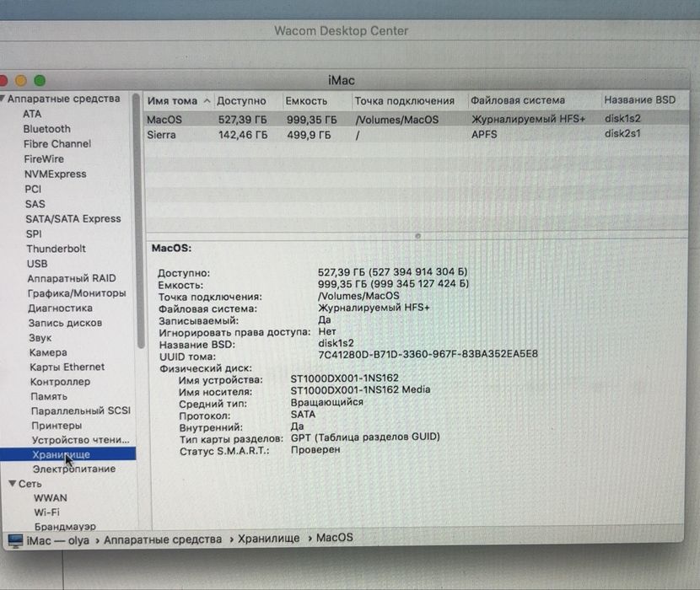Select Контроллер in the sidebar
Screen dimensions: 700x590
[60, 382]
